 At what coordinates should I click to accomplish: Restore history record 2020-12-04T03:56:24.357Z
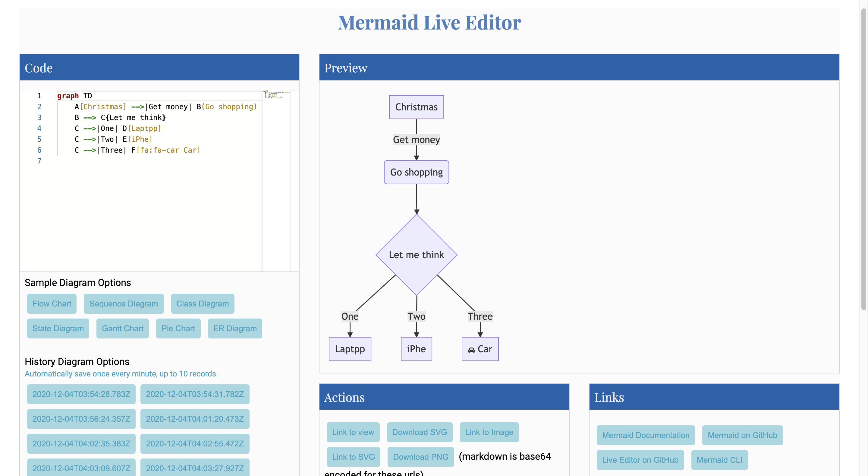point(81,419)
